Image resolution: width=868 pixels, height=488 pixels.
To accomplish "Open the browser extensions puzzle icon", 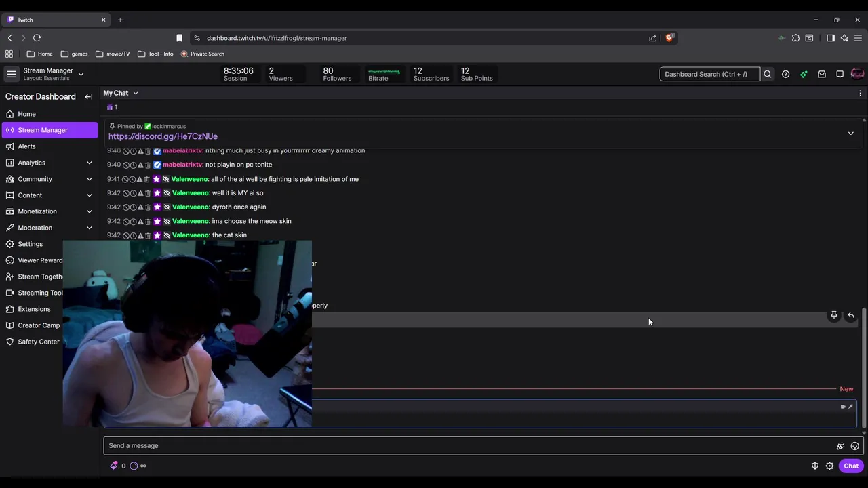I will click(x=795, y=38).
